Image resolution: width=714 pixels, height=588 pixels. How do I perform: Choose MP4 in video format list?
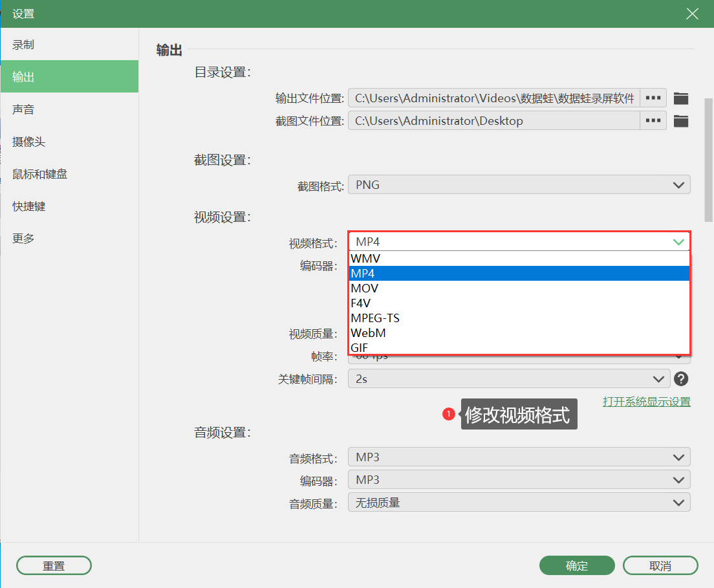[519, 273]
